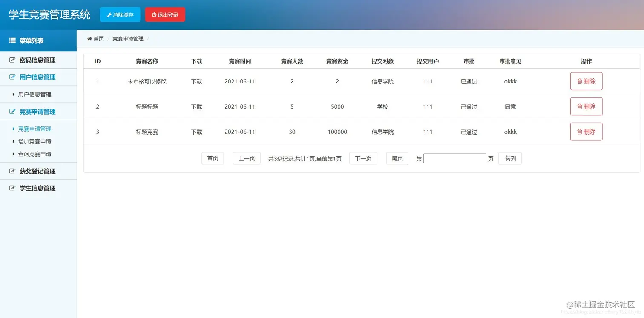Click the page number input field
Image resolution: width=644 pixels, height=318 pixels.
454,158
